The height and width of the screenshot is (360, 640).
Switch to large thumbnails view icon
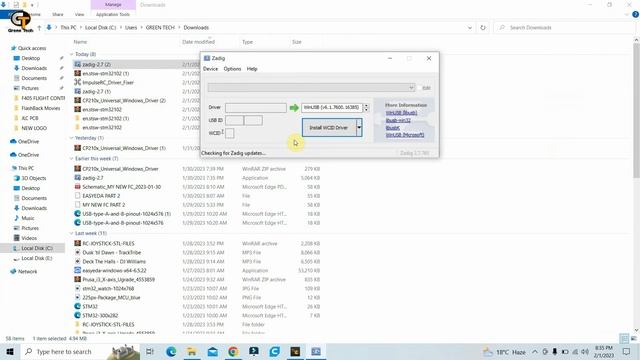coord(633,338)
